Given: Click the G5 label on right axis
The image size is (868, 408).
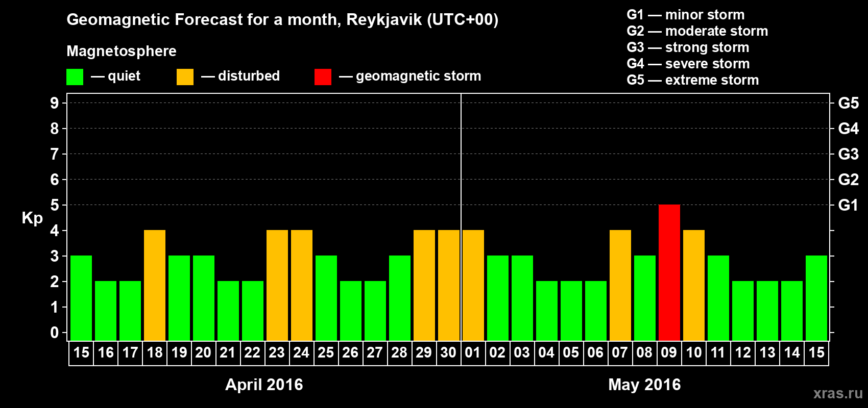Looking at the screenshot, I should tap(849, 103).
